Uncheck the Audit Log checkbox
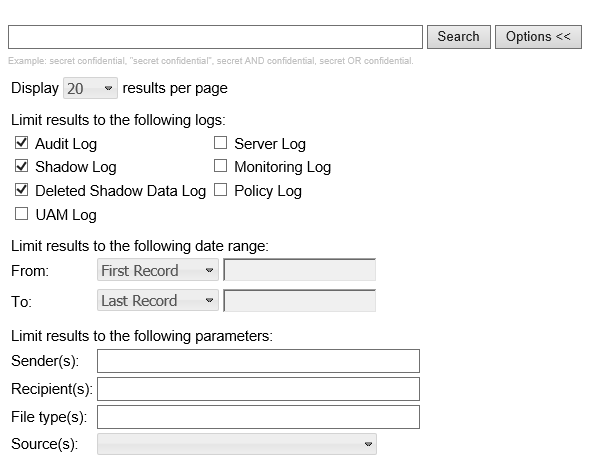 coord(21,143)
